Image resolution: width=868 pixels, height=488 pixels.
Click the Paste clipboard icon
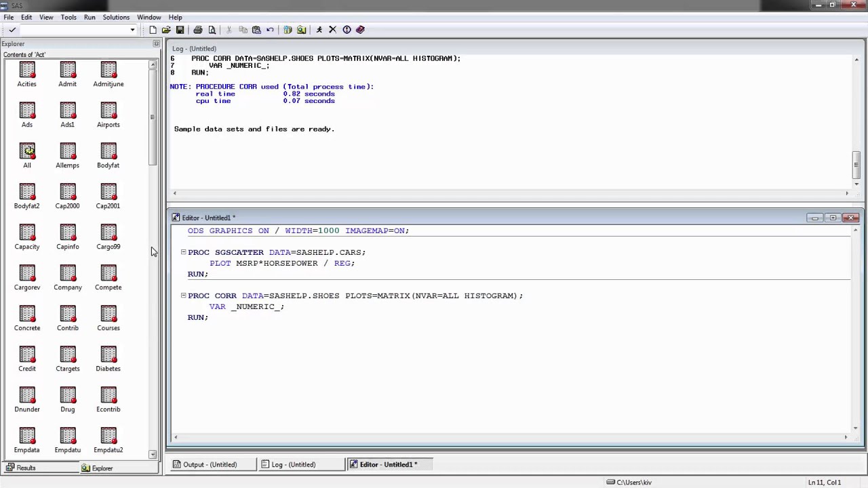tap(256, 30)
